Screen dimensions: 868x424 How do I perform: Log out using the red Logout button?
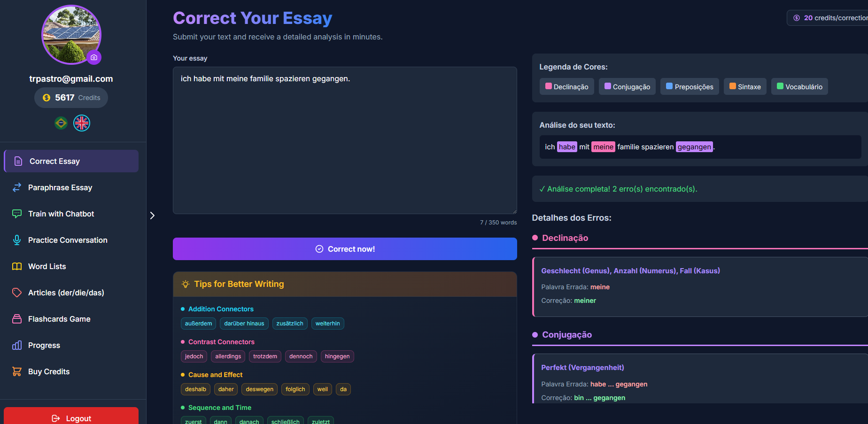coord(71,418)
